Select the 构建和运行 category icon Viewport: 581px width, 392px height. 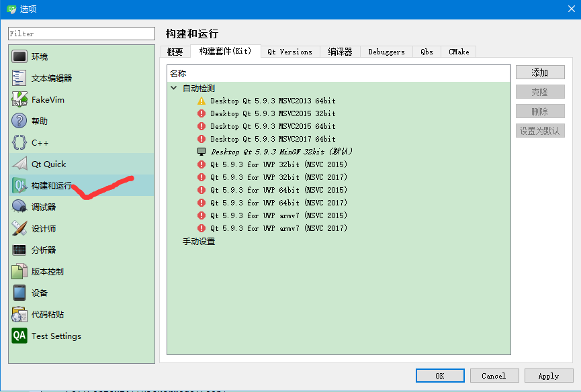point(19,185)
